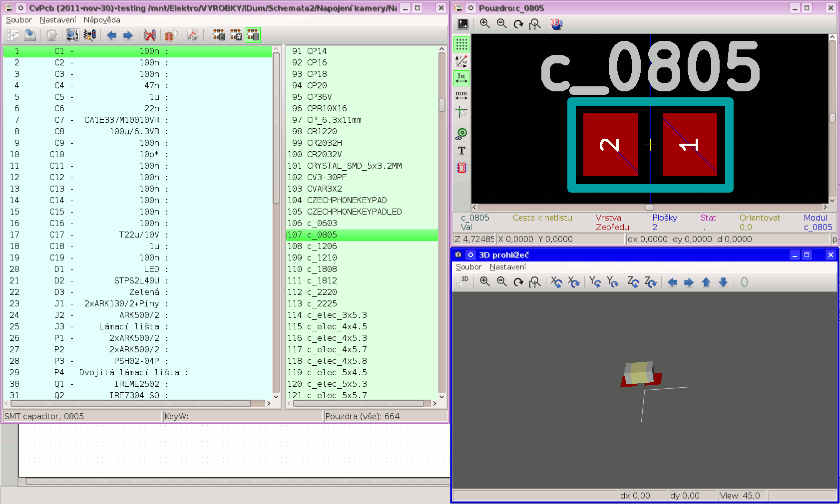Go to next unassociated component arrow
840x504 pixels.
pyautogui.click(x=128, y=35)
